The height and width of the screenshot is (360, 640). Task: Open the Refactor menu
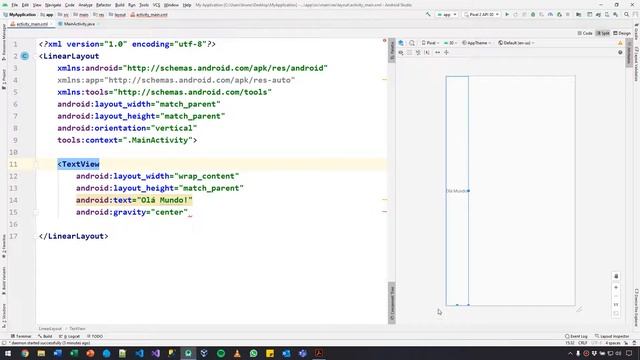pyautogui.click(x=103, y=5)
